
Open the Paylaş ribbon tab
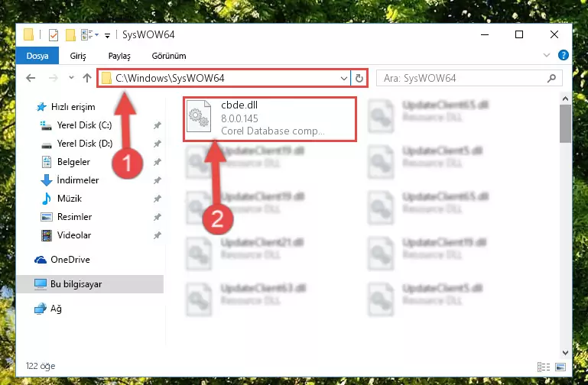coord(119,56)
